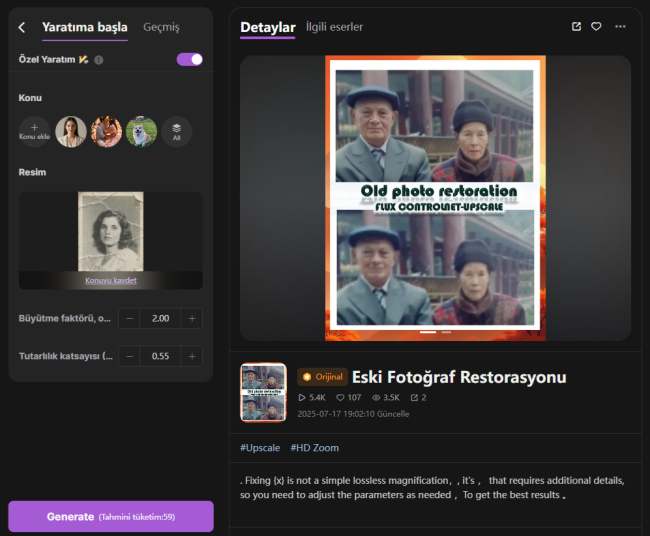
Task: Open All subjects layers icon
Action: 177,132
